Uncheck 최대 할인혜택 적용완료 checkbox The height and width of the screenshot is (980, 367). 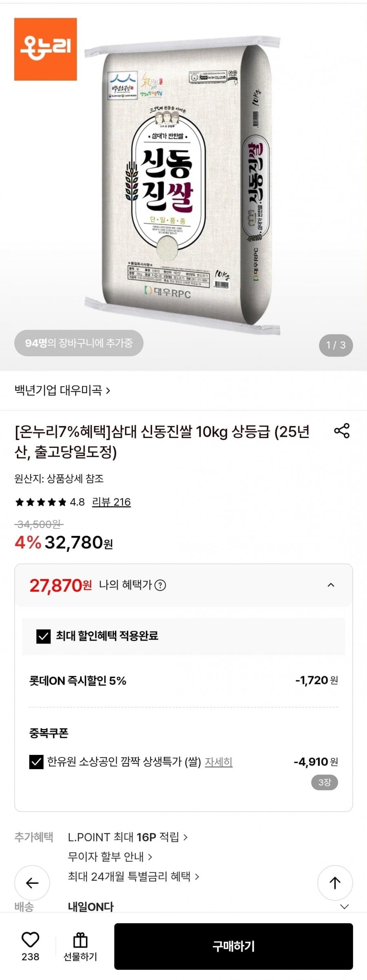tap(44, 636)
